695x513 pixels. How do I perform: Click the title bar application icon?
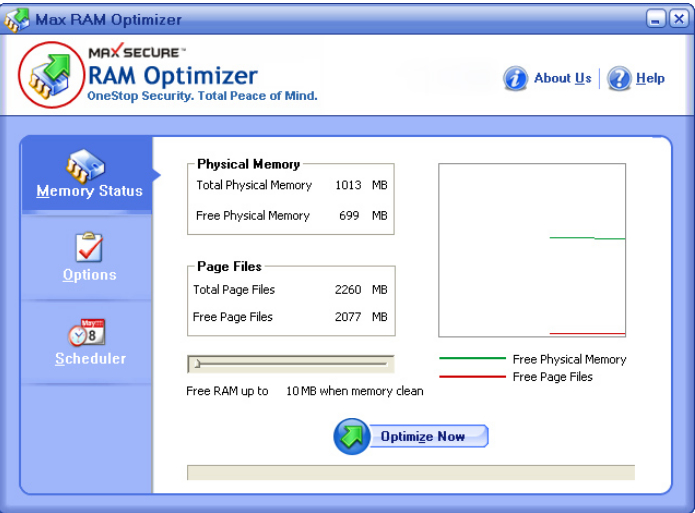click(17, 20)
